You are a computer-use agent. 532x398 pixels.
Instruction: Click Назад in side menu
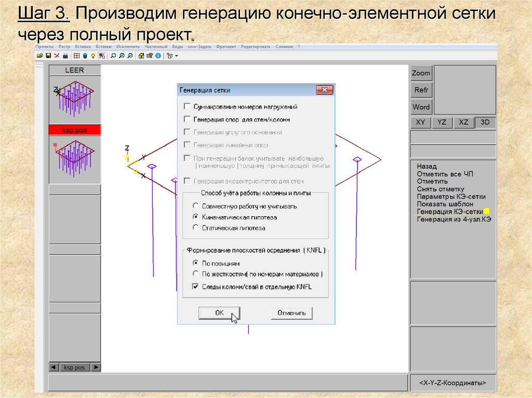(427, 167)
